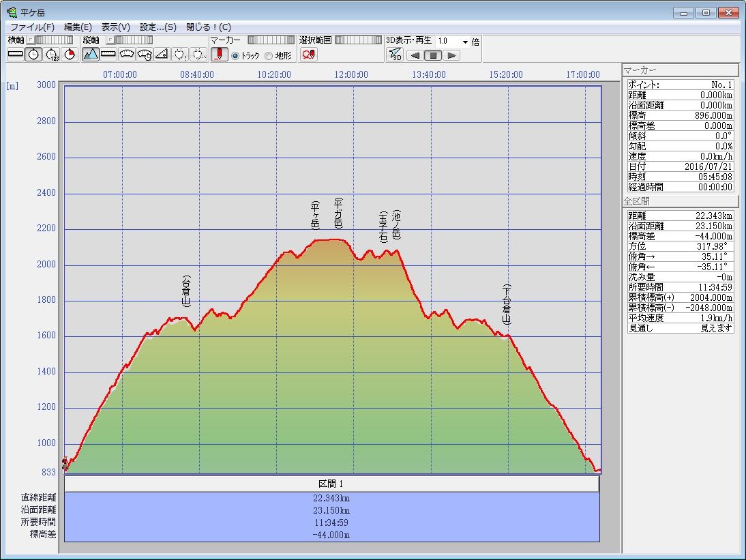Toggle the 横軸 small checkbox
Image resolution: width=746 pixels, height=560 pixels.
point(31,40)
